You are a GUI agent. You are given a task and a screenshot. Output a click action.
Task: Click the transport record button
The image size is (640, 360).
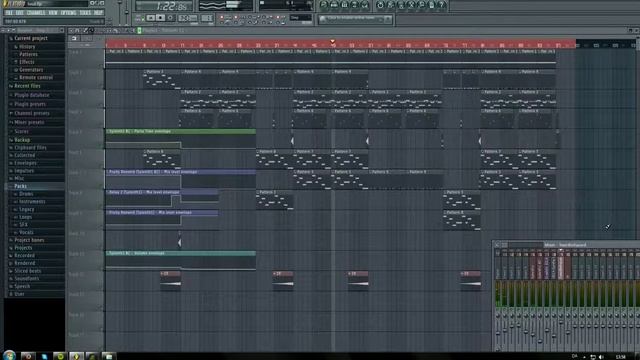(x=171, y=18)
